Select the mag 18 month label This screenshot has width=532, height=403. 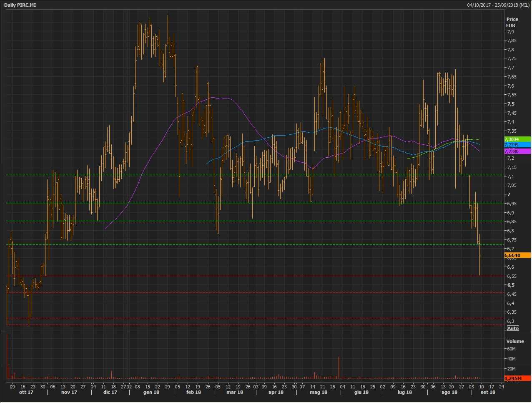tap(319, 392)
